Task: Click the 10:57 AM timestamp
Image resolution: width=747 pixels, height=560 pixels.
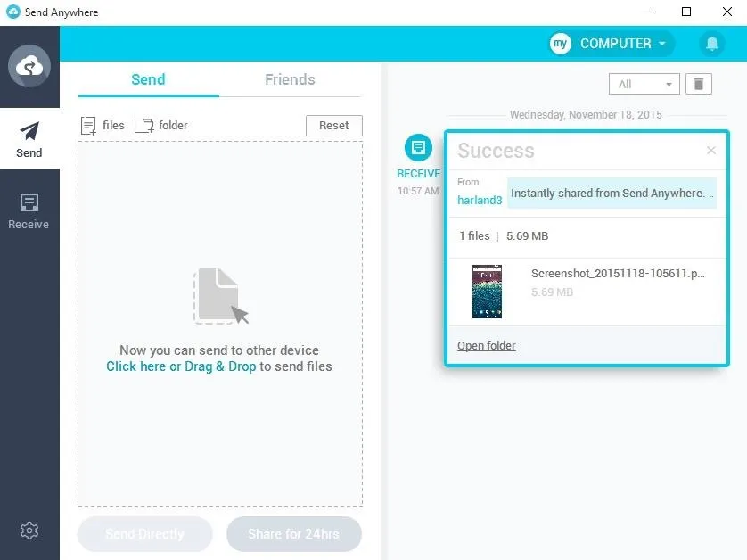Action: coord(418,191)
